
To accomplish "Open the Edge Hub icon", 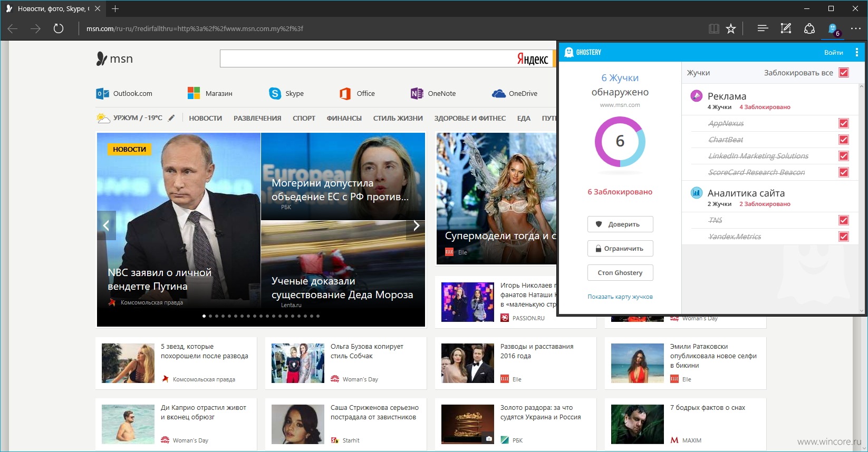I will [763, 28].
